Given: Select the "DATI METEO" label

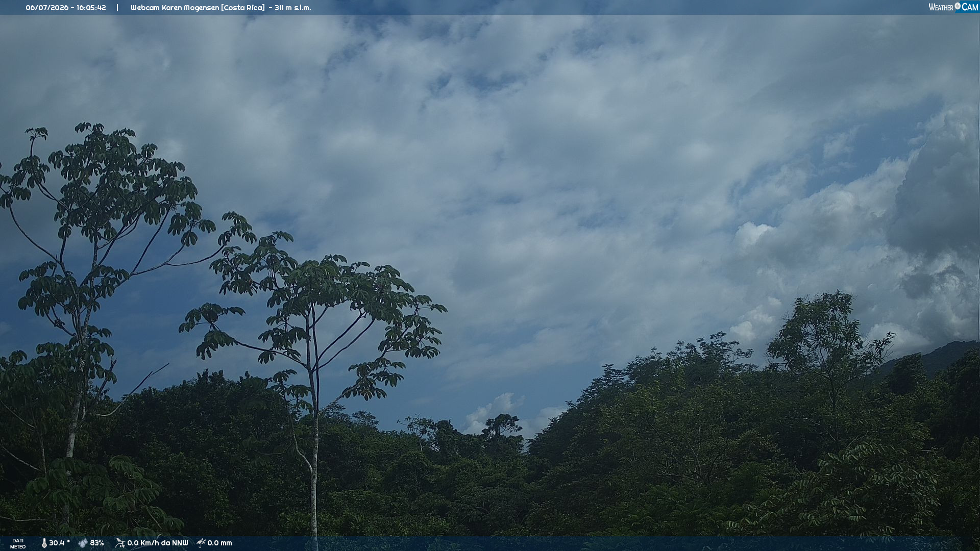Looking at the screenshot, I should tap(18, 544).
